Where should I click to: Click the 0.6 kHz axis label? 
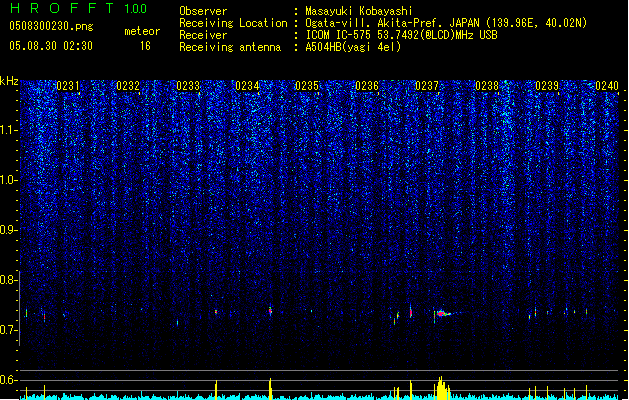pyautogui.click(x=9, y=380)
